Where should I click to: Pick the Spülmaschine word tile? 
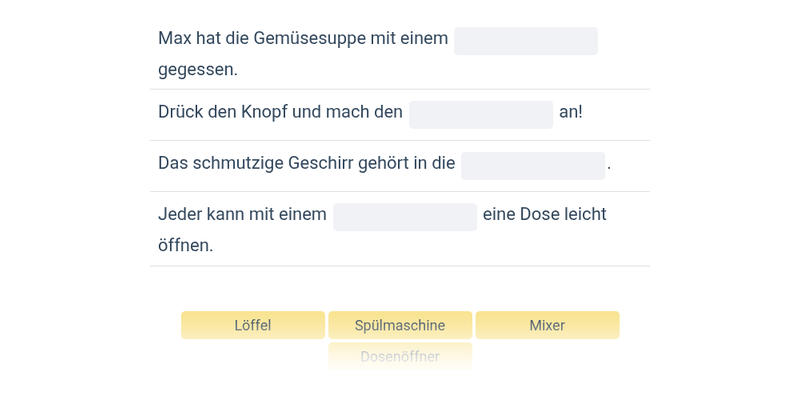point(400,325)
